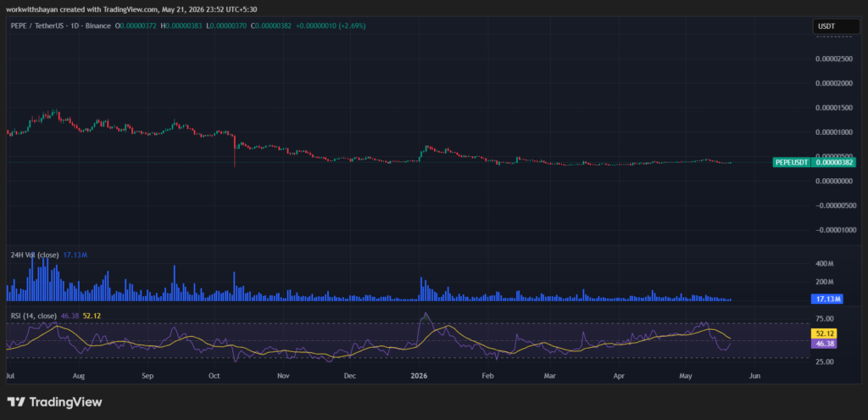Viewport: 868px width, 420px height.
Task: Click the low value L0.00000370 in header
Action: click(225, 25)
